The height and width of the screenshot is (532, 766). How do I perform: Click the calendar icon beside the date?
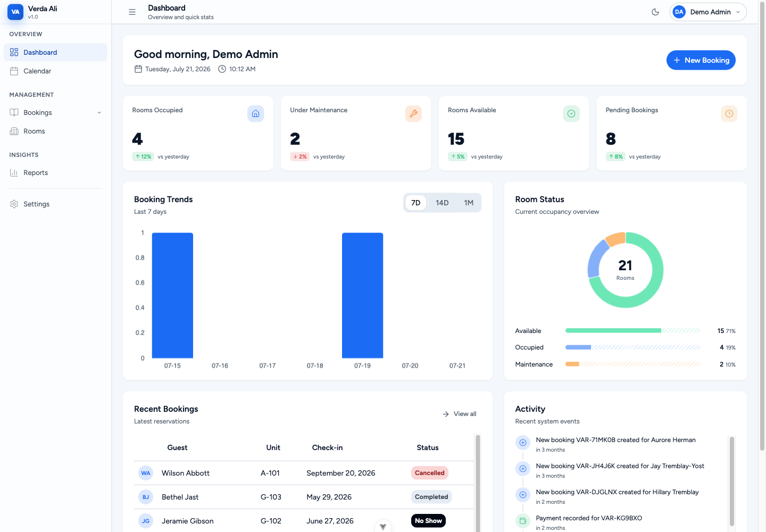138,69
